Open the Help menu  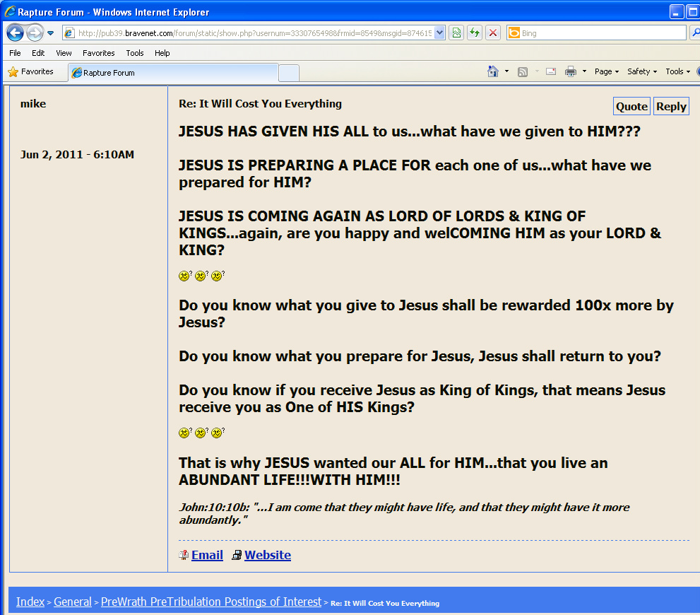162,53
